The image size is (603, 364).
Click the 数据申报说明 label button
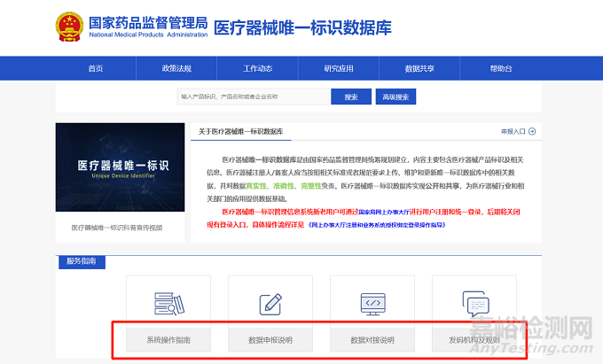(270, 340)
